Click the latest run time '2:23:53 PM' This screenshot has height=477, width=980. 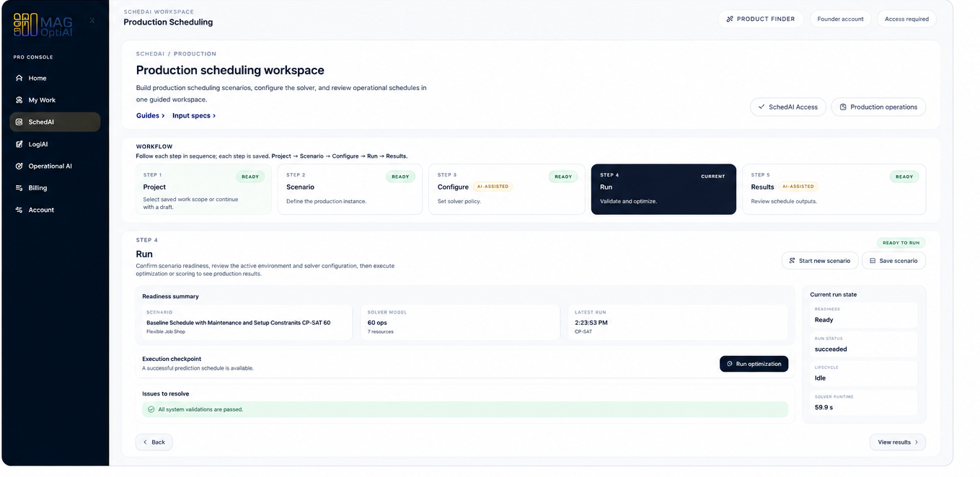click(x=591, y=323)
